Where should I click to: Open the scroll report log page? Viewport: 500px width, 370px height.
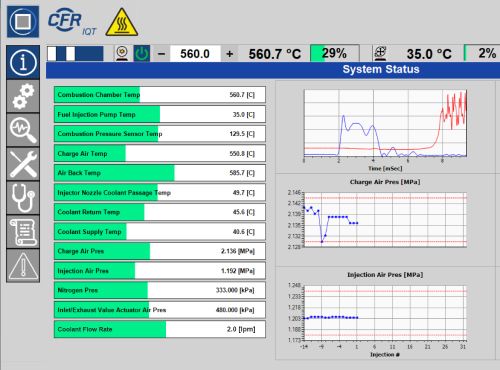tap(23, 232)
